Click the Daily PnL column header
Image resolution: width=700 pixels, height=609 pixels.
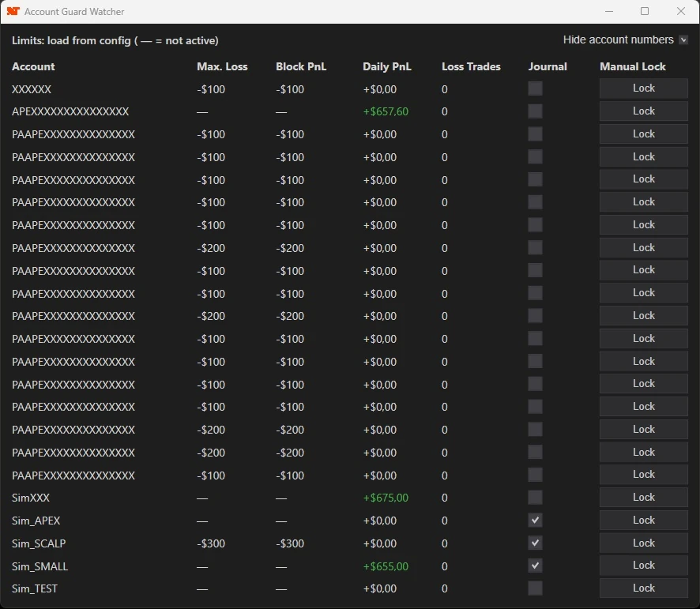click(x=387, y=66)
